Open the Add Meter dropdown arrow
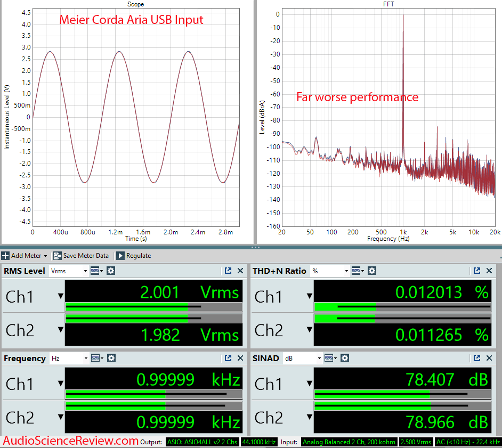This screenshot has height=448, width=502. (x=45, y=256)
